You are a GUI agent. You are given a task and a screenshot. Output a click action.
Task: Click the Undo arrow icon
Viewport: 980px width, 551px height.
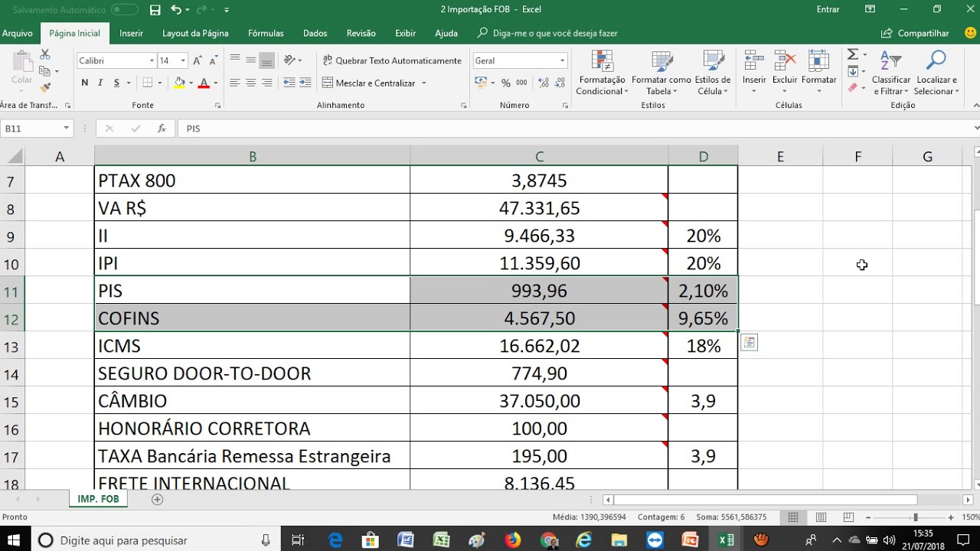(x=176, y=10)
